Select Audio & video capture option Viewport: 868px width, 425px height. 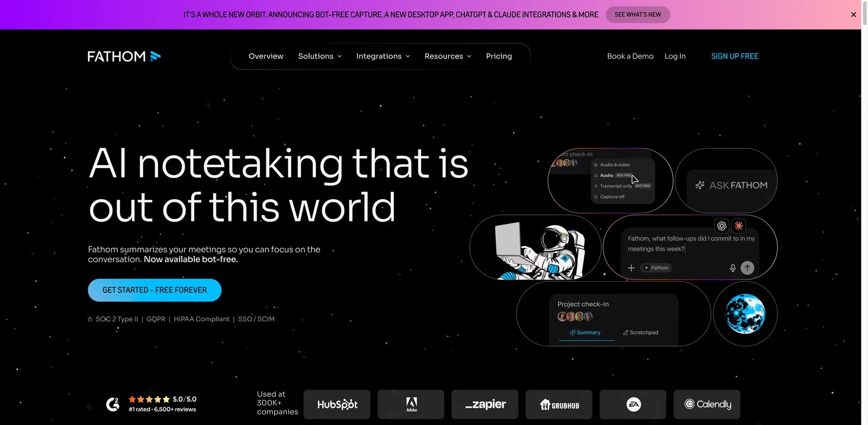[611, 164]
